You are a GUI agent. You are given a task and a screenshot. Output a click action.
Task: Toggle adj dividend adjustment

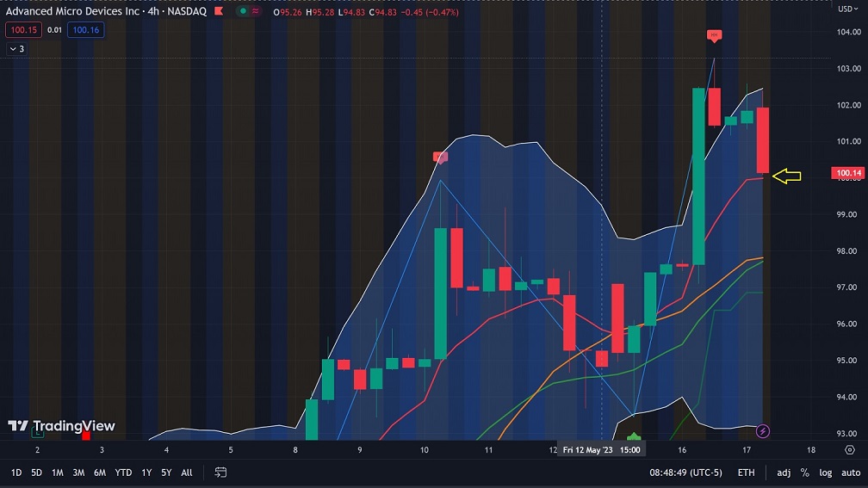[784, 473]
